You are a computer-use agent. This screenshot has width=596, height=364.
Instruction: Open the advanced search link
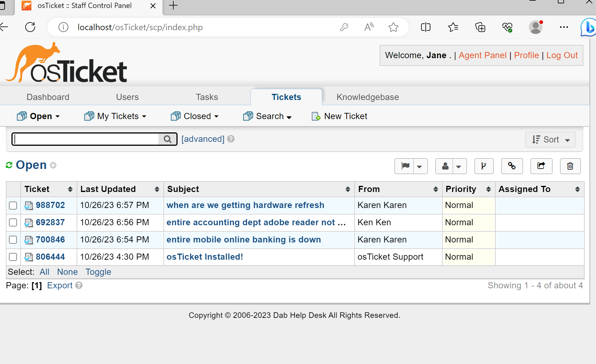coord(202,139)
